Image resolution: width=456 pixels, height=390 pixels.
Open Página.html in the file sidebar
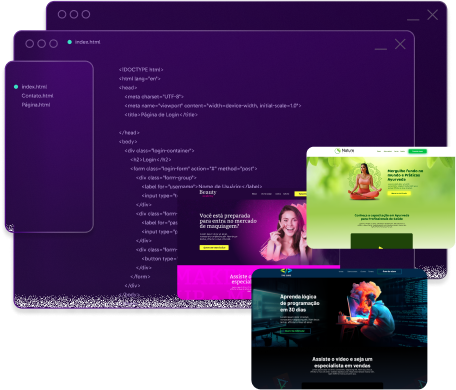click(36, 105)
